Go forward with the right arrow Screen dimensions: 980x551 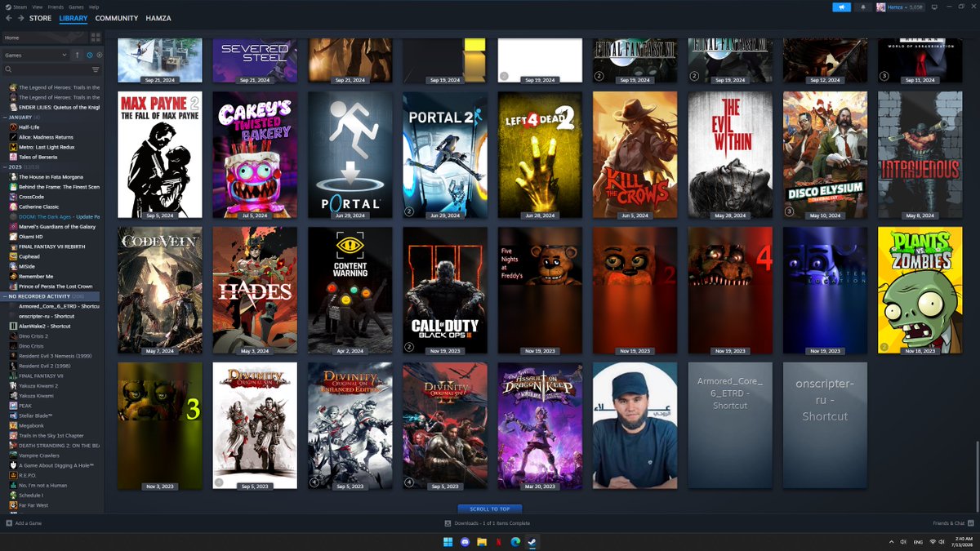coord(20,18)
